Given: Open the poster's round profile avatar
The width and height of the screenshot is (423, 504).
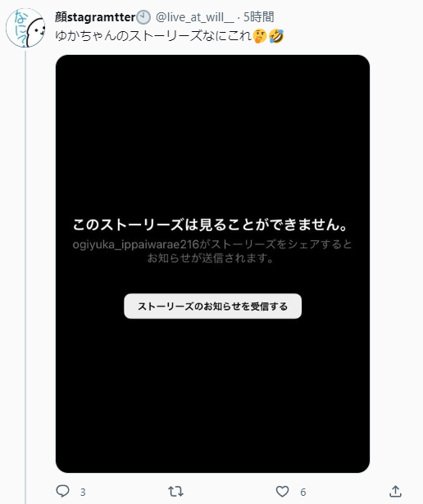Looking at the screenshot, I should (x=25, y=28).
